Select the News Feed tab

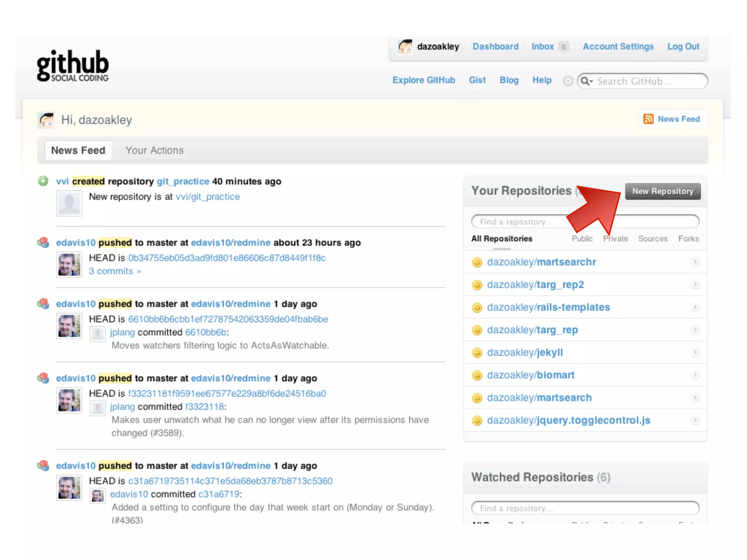tap(78, 150)
